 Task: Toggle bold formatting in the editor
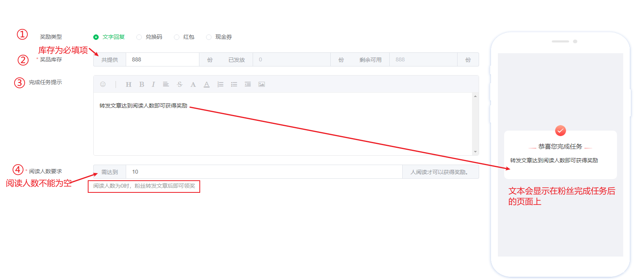tap(142, 84)
